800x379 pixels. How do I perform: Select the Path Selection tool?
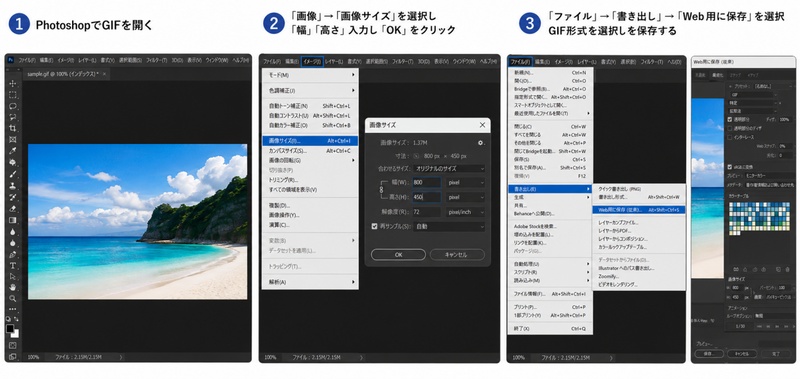pos(13,277)
